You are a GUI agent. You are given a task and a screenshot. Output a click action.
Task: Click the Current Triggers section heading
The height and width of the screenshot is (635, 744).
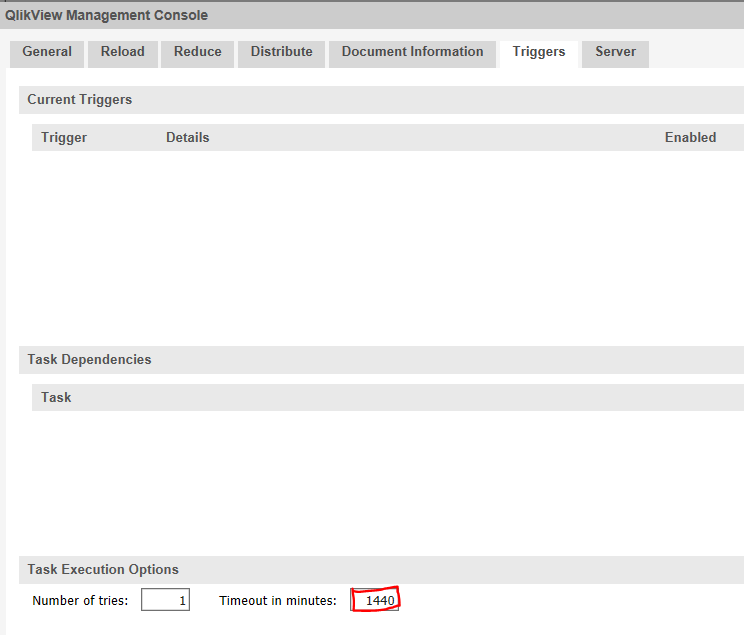[80, 100]
